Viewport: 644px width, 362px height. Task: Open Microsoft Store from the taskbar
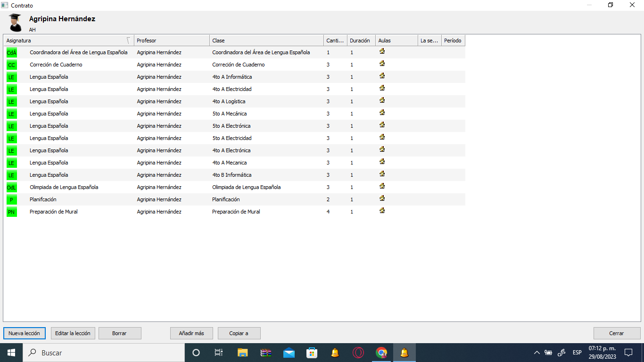click(312, 353)
